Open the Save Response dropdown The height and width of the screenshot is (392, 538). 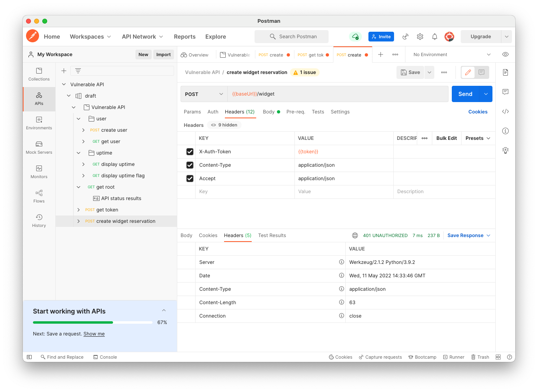pos(469,235)
